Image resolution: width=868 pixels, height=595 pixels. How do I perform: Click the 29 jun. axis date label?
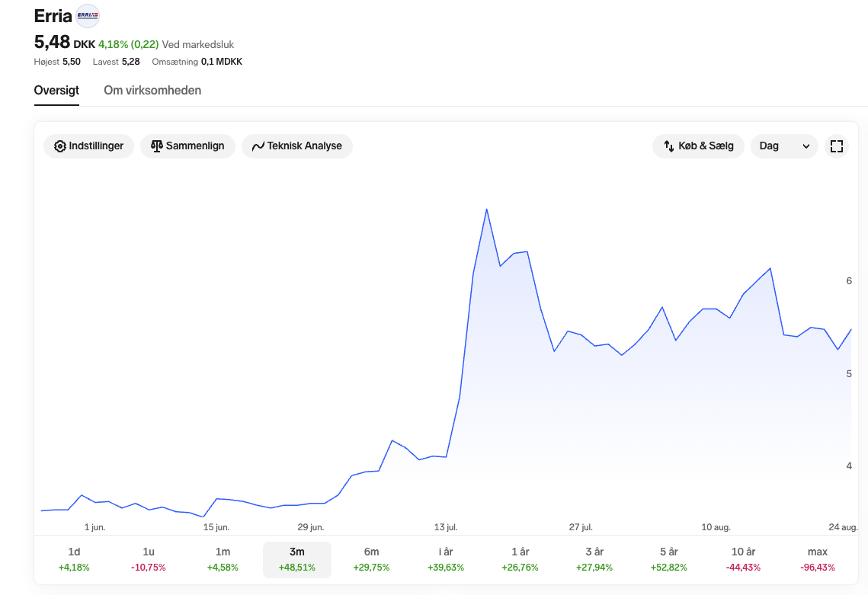pyautogui.click(x=311, y=527)
